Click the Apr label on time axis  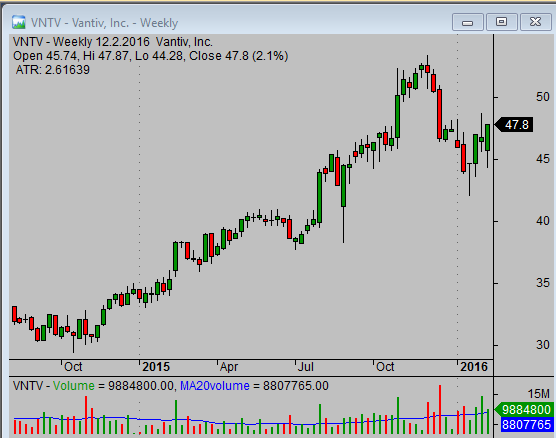(x=229, y=367)
